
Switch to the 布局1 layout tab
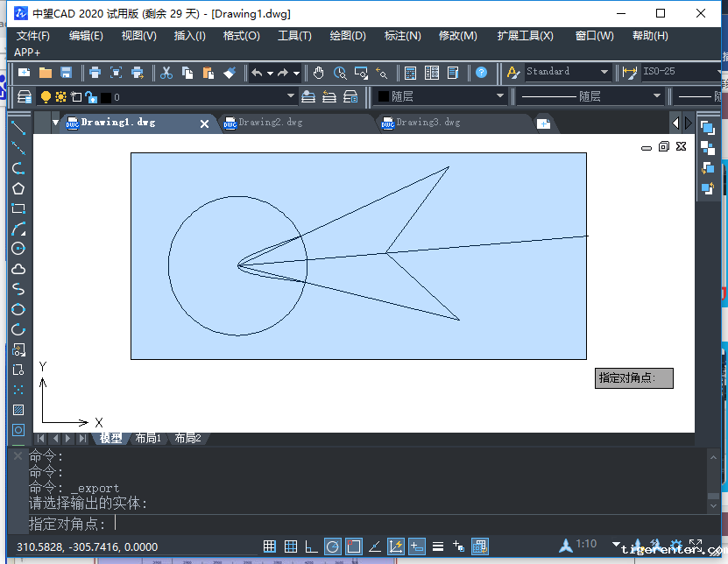click(x=147, y=438)
